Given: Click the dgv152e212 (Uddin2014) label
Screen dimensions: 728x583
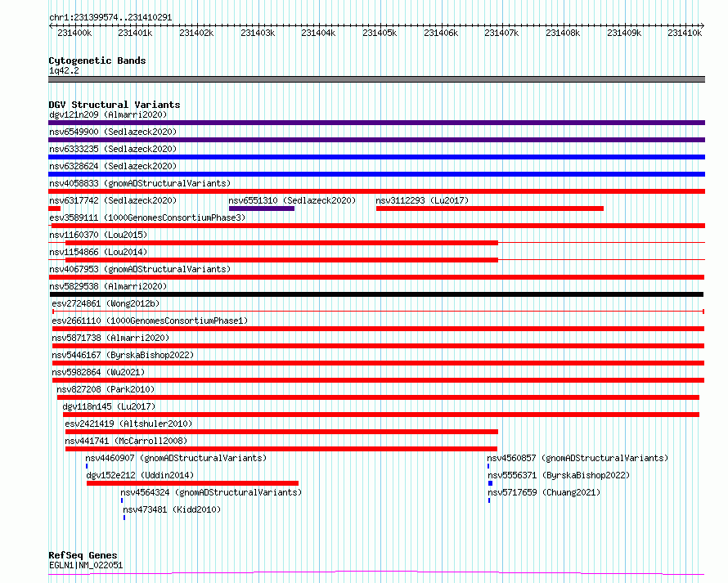Looking at the screenshot, I should (140, 475).
